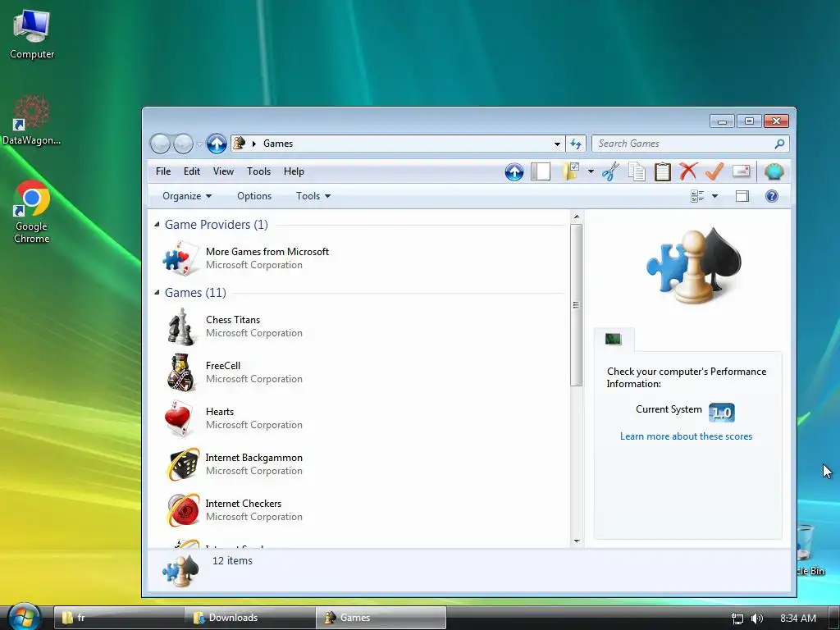Open the Tools dropdown in command bar
The image size is (840, 630).
coord(313,196)
